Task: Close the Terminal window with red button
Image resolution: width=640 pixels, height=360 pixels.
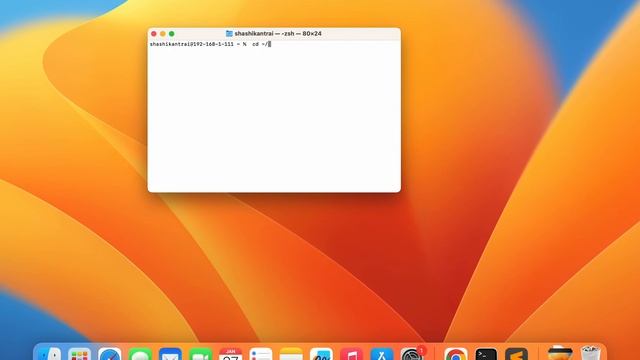Action: point(153,33)
